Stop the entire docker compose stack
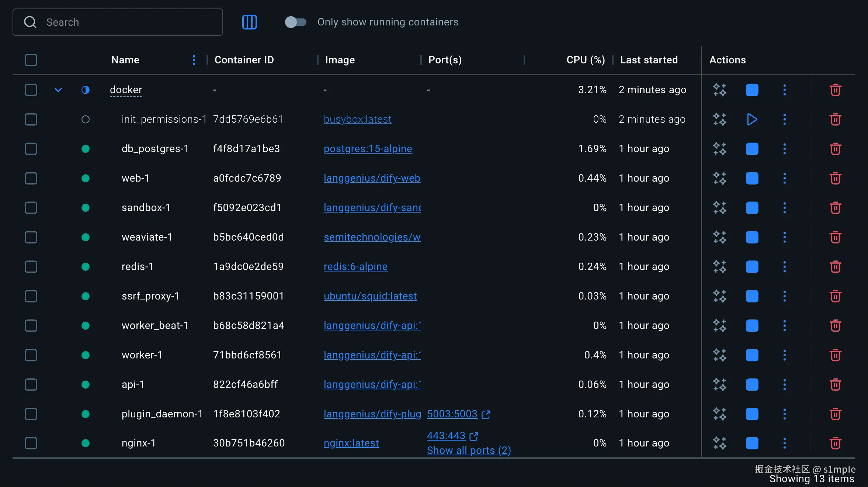 coord(752,90)
